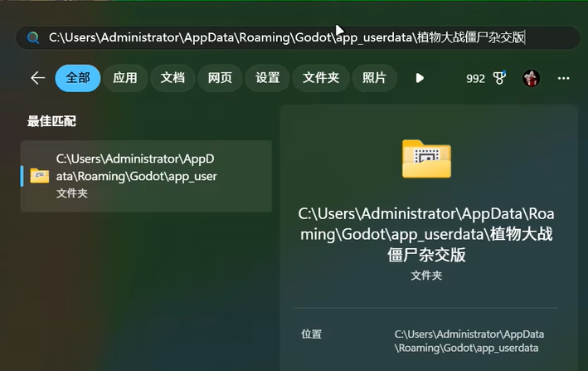Click the 文件夹 type label under preview title
The image size is (588, 371).
(426, 275)
